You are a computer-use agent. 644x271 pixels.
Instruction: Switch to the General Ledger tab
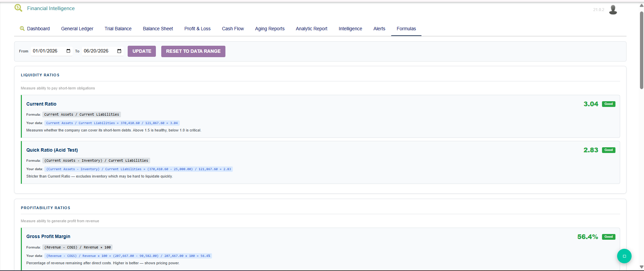tap(77, 29)
